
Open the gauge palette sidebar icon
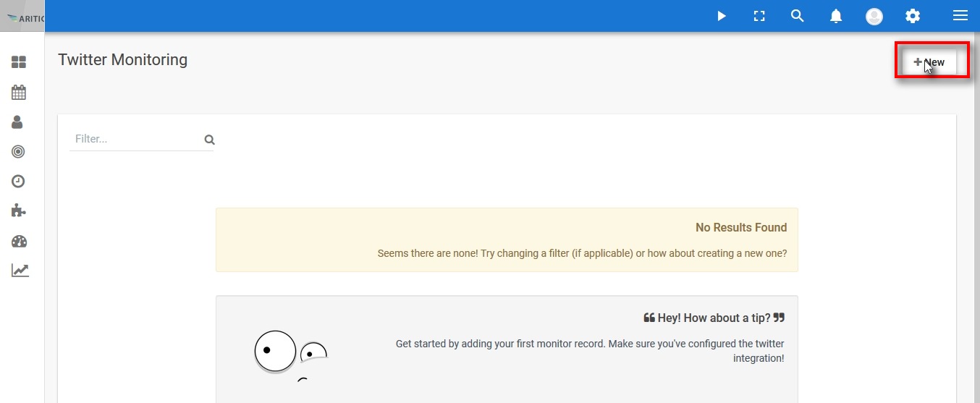tap(19, 241)
